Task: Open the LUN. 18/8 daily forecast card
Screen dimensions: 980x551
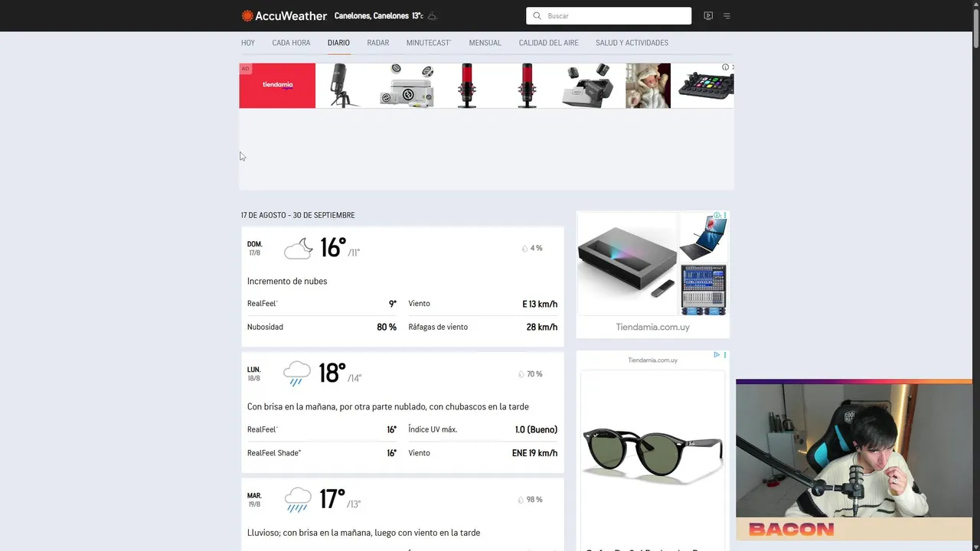Action: pyautogui.click(x=403, y=412)
